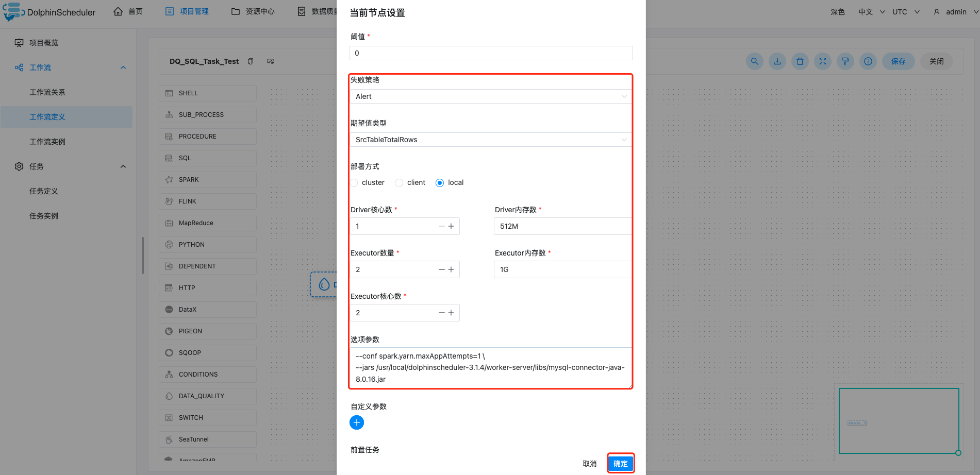Go to 首页 home tab

[x=128, y=11]
